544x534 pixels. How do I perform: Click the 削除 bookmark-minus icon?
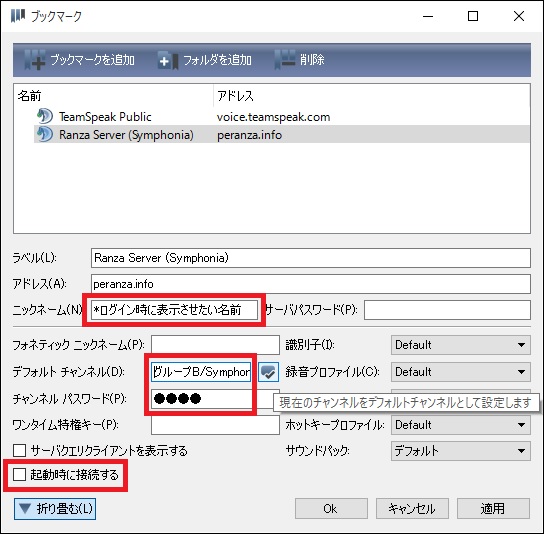(x=285, y=60)
